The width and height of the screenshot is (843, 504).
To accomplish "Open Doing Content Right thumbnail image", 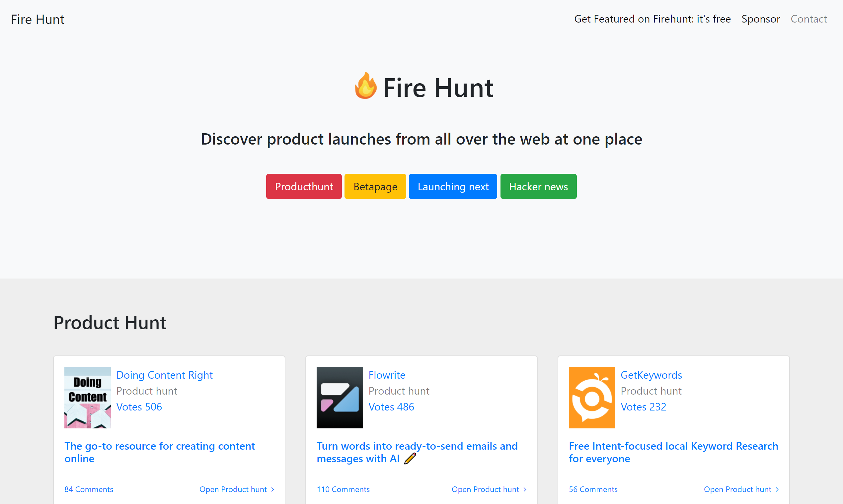I will tap(88, 397).
